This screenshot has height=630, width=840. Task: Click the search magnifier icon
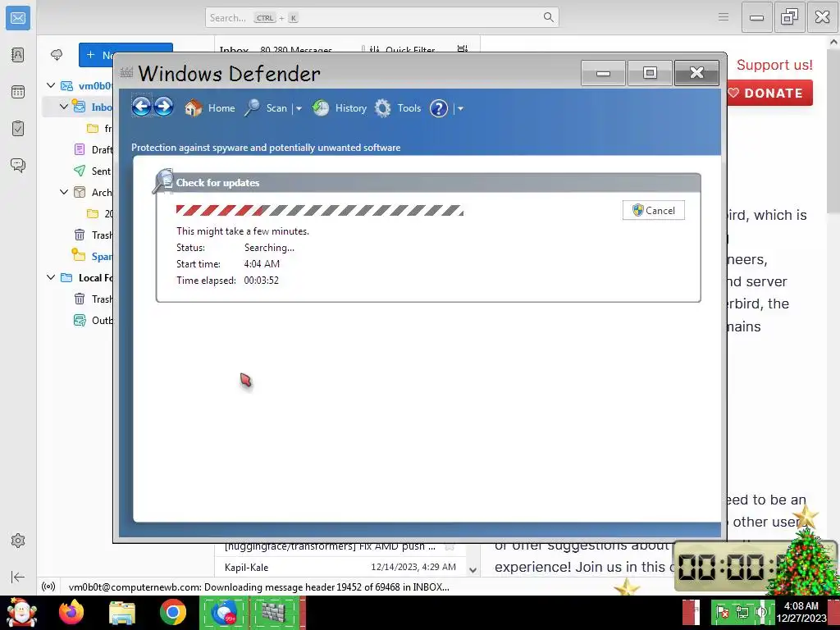[x=549, y=18]
